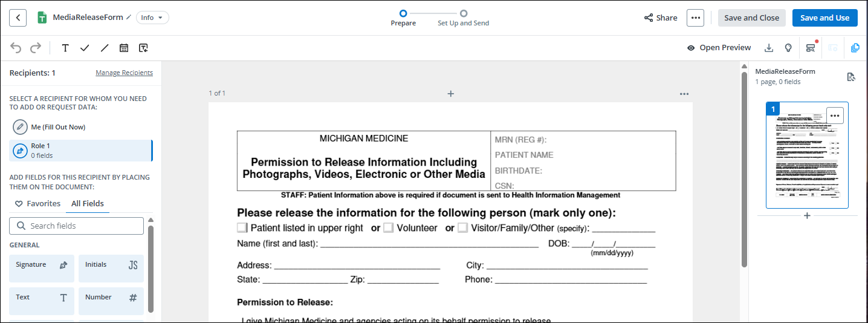Click the Search fields input
The image size is (868, 323).
click(x=76, y=226)
